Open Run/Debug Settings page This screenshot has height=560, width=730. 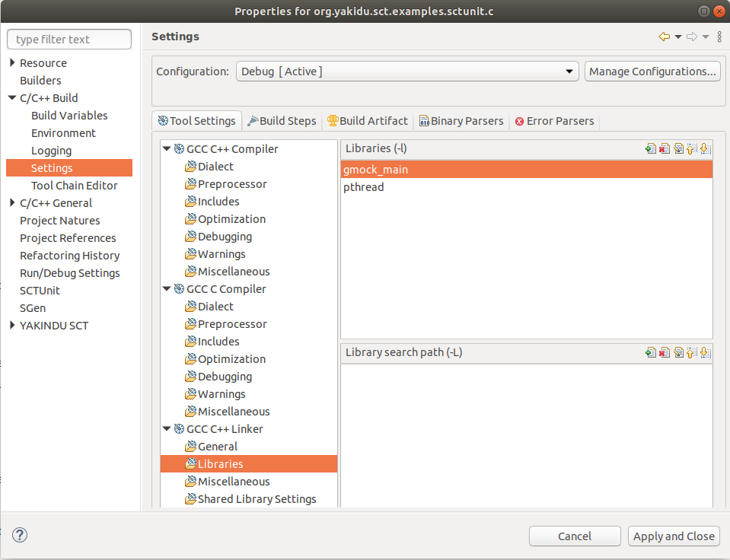69,273
